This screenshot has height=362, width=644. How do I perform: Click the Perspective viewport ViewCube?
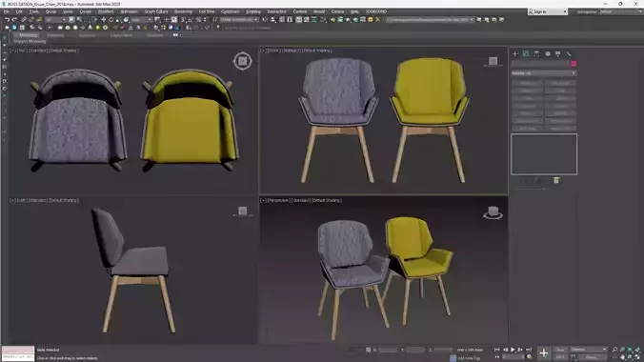(x=493, y=212)
